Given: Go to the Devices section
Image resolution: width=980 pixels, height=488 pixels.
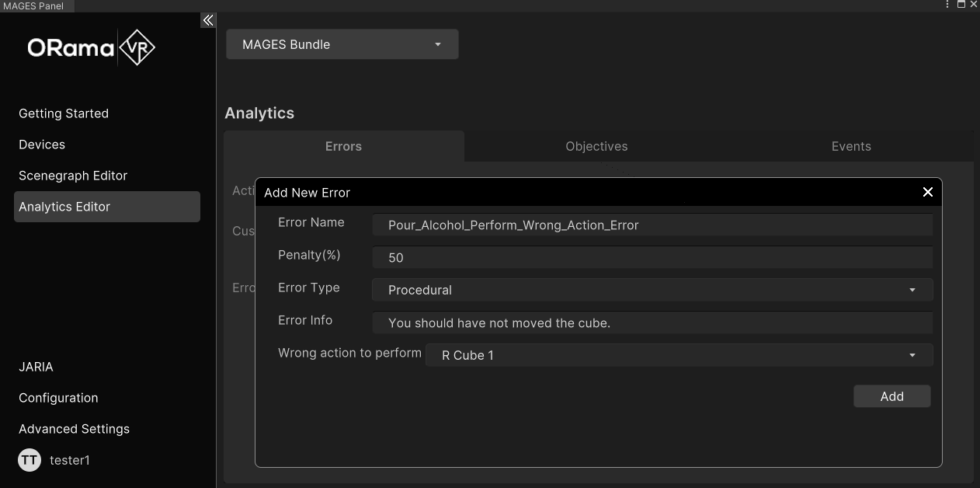Looking at the screenshot, I should 42,145.
